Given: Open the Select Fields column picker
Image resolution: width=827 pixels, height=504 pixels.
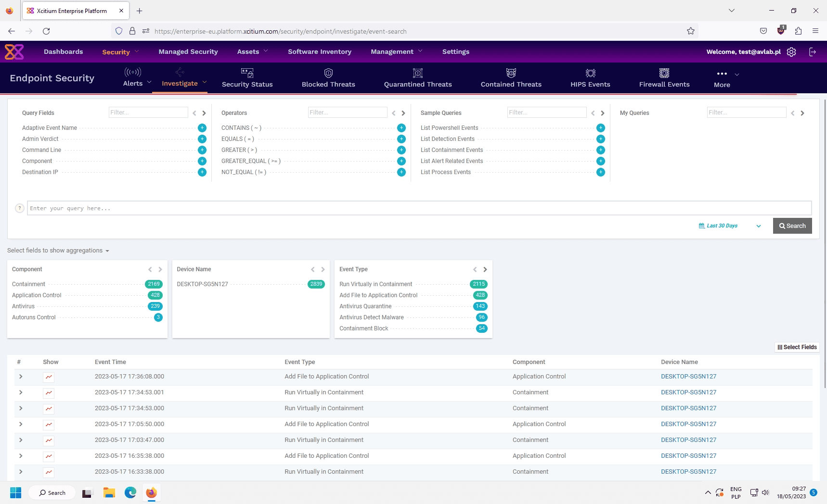Looking at the screenshot, I should [x=797, y=347].
